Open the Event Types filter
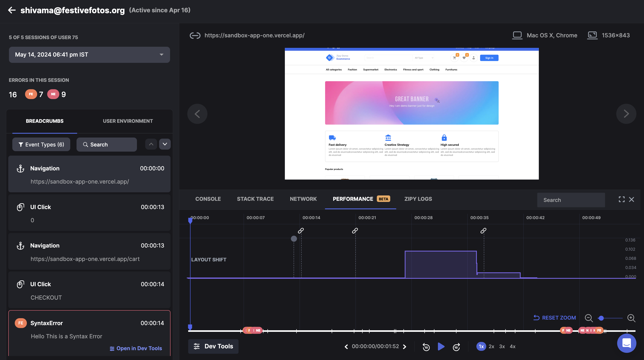644x360 pixels. [x=41, y=145]
